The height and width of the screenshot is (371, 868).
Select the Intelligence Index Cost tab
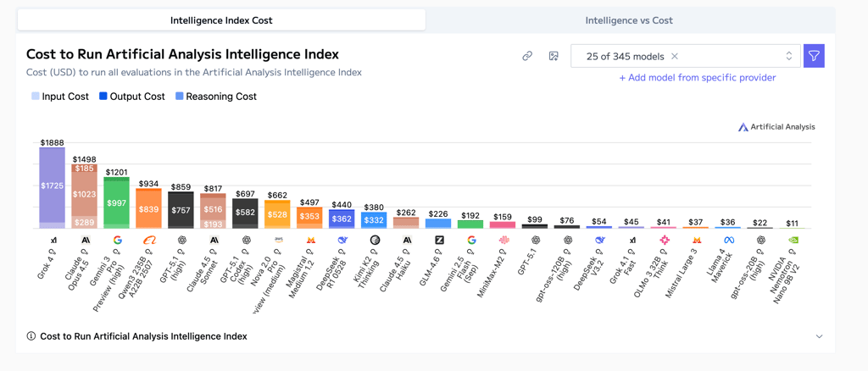coord(221,20)
